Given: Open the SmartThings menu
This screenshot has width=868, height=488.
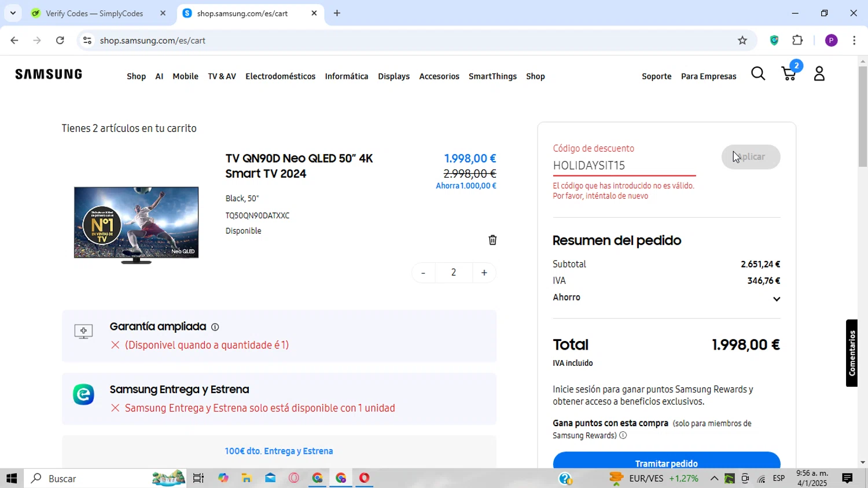Looking at the screenshot, I should point(492,76).
